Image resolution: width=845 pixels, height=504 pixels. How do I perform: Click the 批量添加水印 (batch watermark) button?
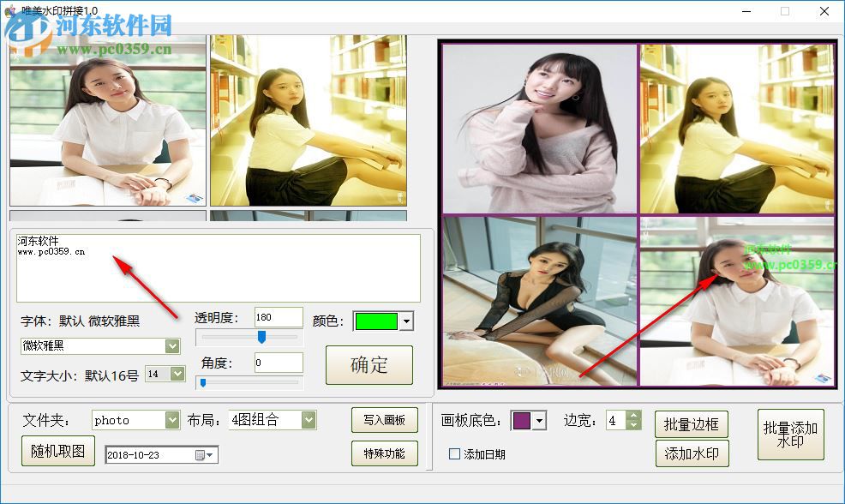coord(790,435)
